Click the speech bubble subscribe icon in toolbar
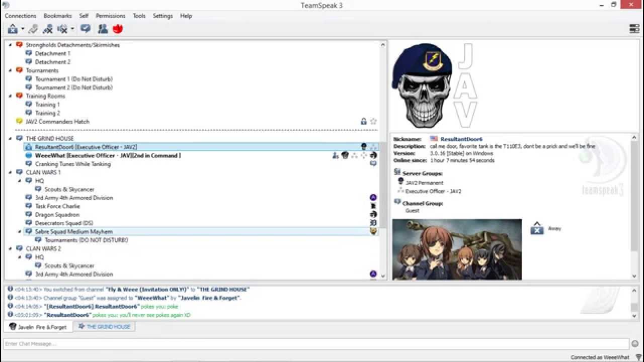Viewport: 644px width, 362px height. click(86, 29)
